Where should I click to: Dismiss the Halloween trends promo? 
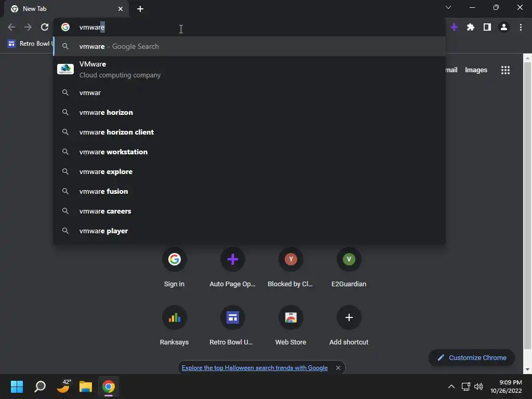click(338, 368)
